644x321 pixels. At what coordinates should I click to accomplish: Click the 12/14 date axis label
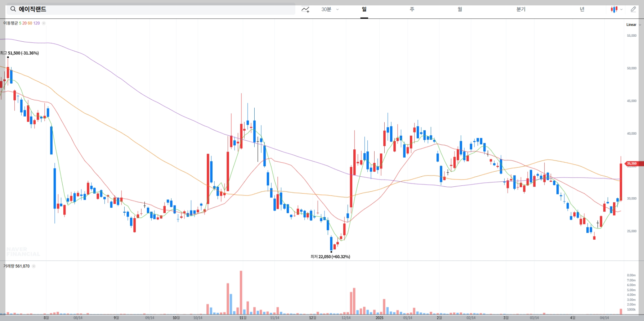346,318
